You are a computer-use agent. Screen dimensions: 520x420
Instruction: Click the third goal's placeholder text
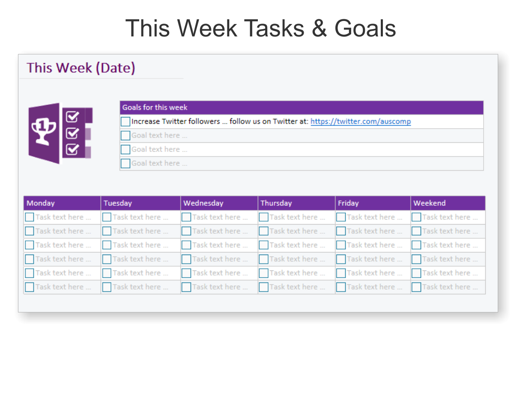159,149
